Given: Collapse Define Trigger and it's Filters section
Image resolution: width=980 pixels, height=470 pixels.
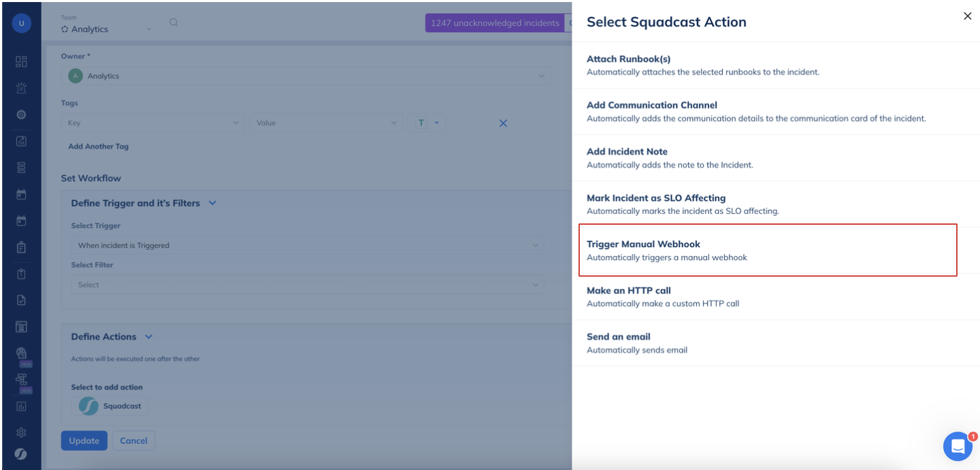Looking at the screenshot, I should [212, 203].
